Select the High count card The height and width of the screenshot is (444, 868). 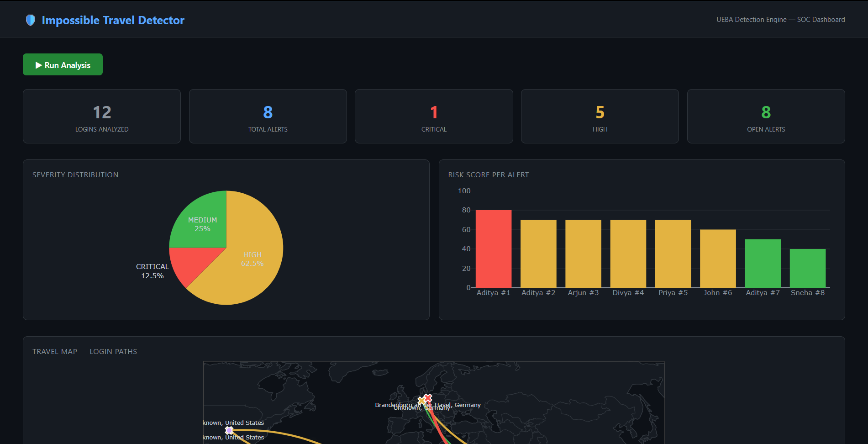coord(600,116)
